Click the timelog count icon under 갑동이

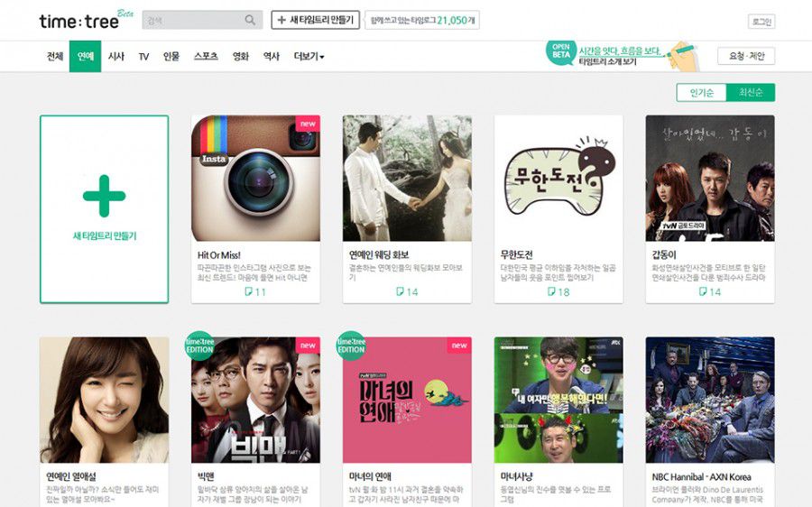click(x=703, y=291)
